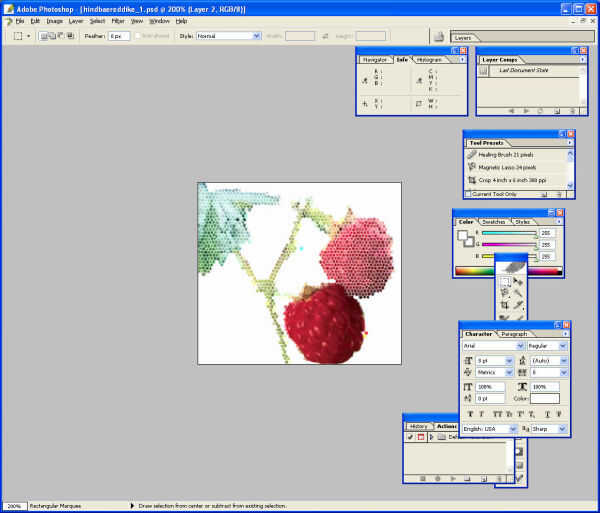Apply Subscript in Character palette
Screen dimensions: 600x513
point(532,414)
